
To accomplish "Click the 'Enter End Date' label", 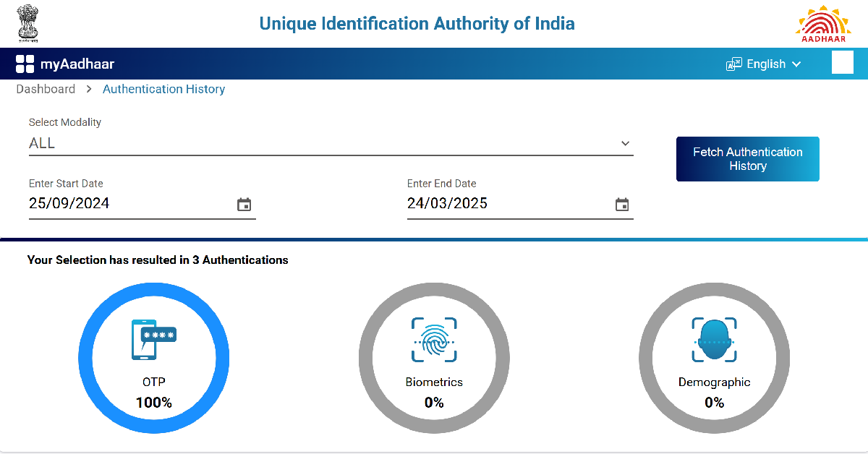I will [442, 184].
